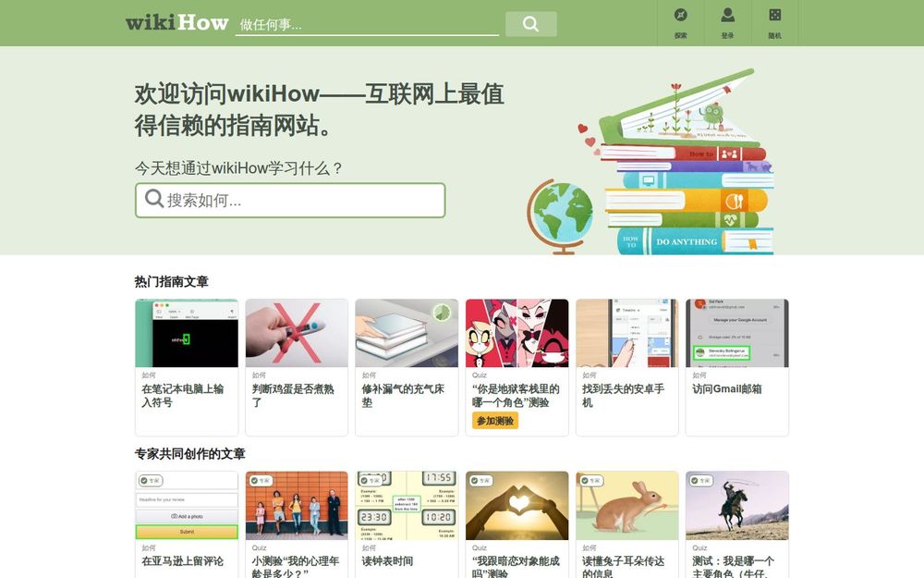Click the clock thumbnail for 读钟表时间

(407, 502)
